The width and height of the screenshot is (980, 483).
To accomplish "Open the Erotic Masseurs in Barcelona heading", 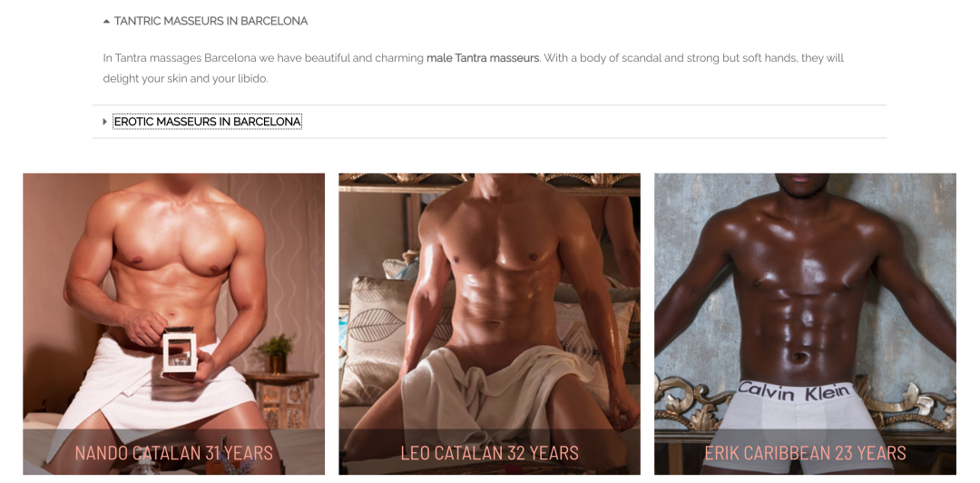I will click(x=208, y=122).
